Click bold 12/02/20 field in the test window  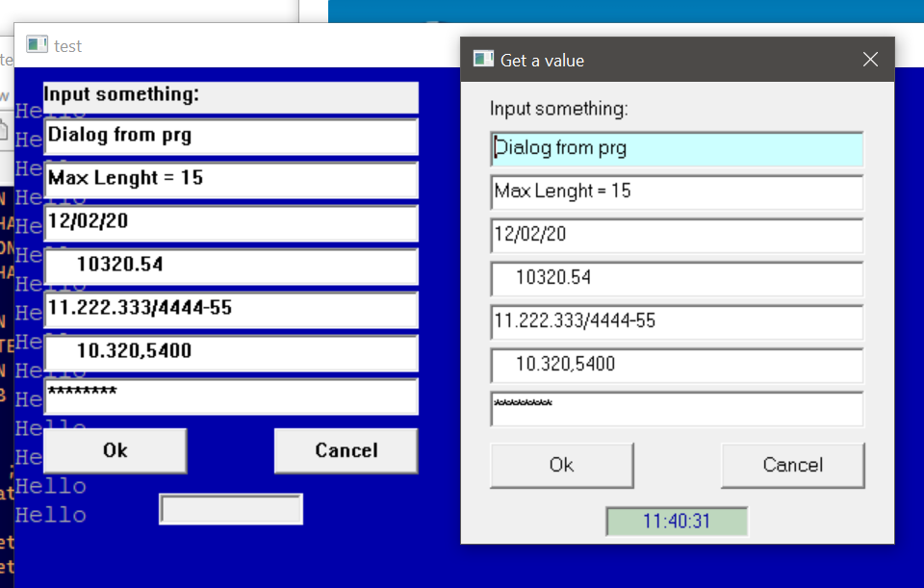231,223
